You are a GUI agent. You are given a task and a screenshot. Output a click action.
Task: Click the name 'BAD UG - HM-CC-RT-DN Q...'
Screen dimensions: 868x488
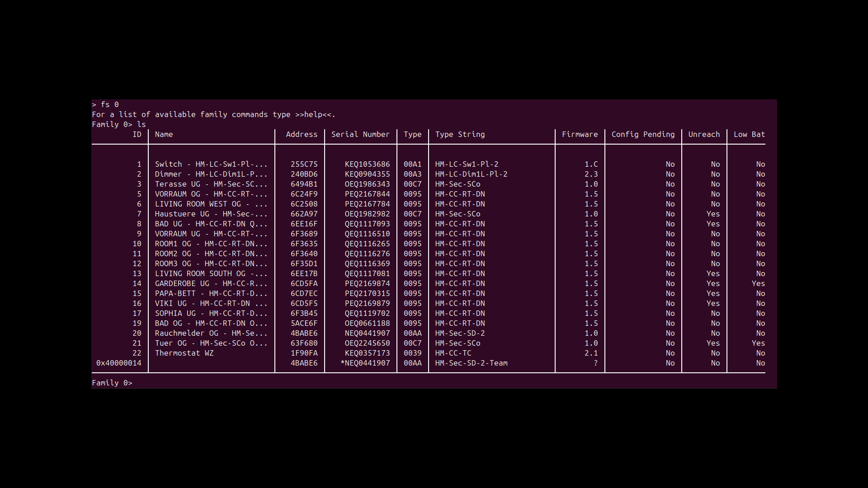click(211, 224)
